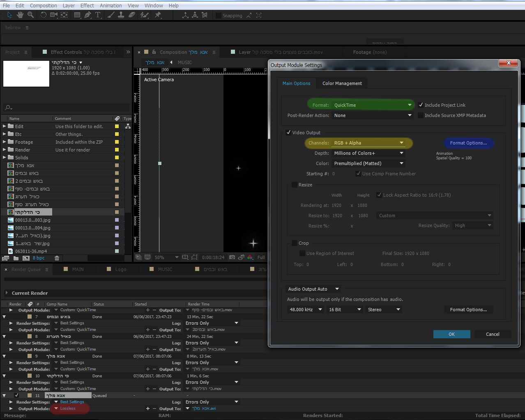Select the Clone Stamp tool
Viewport: 525px width, 420px height.
point(121,15)
